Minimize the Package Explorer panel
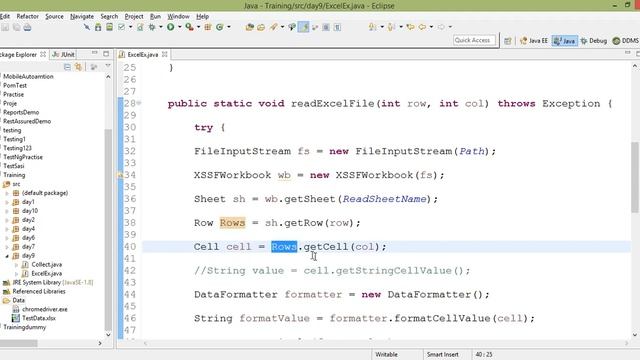The image size is (640, 360). pos(95,53)
